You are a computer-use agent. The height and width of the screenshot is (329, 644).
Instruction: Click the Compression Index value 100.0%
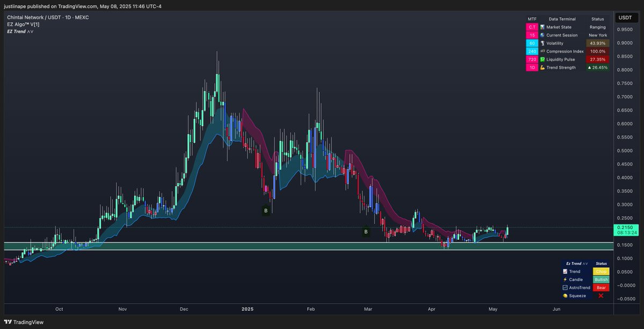point(597,51)
